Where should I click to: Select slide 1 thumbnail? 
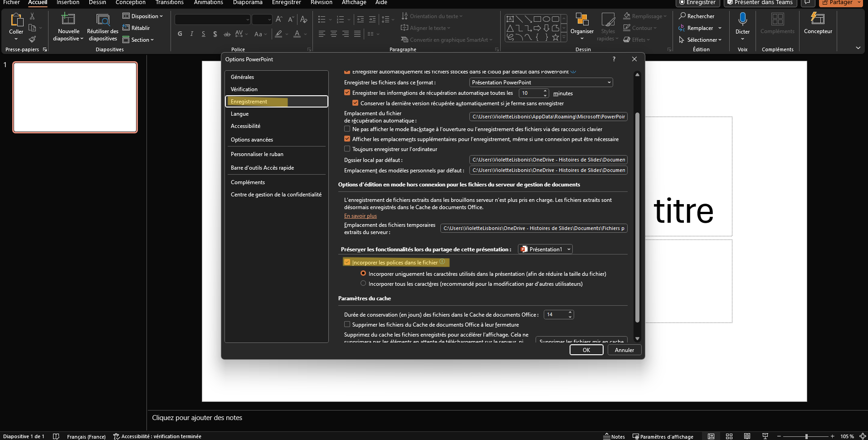tap(75, 97)
